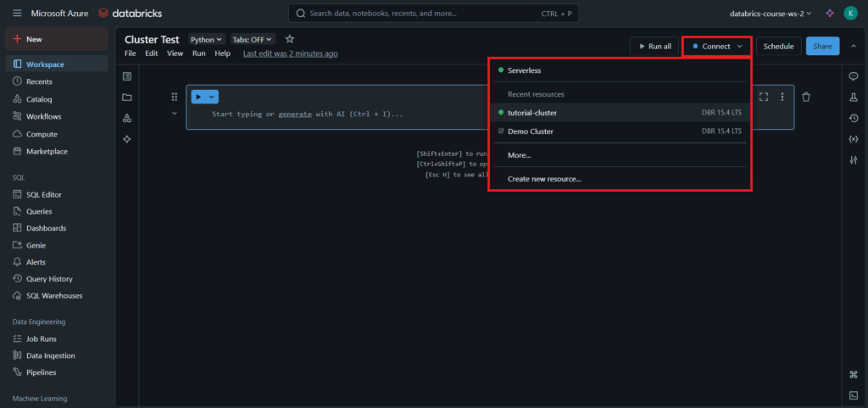
Task: Open Compute in the sidebar
Action: coord(57,134)
